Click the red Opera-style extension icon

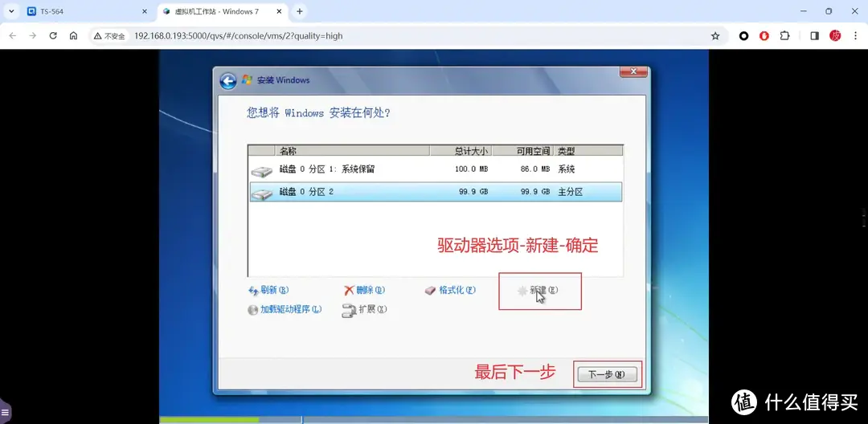[764, 36]
